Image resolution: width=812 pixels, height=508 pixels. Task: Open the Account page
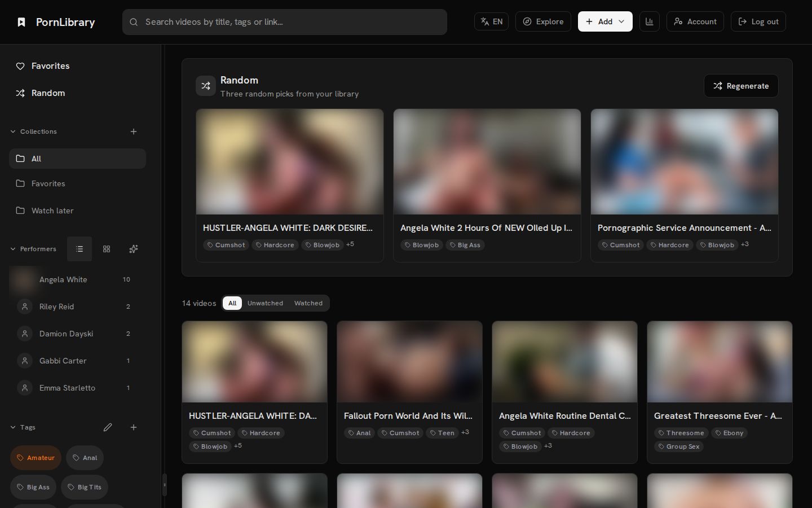pos(695,21)
